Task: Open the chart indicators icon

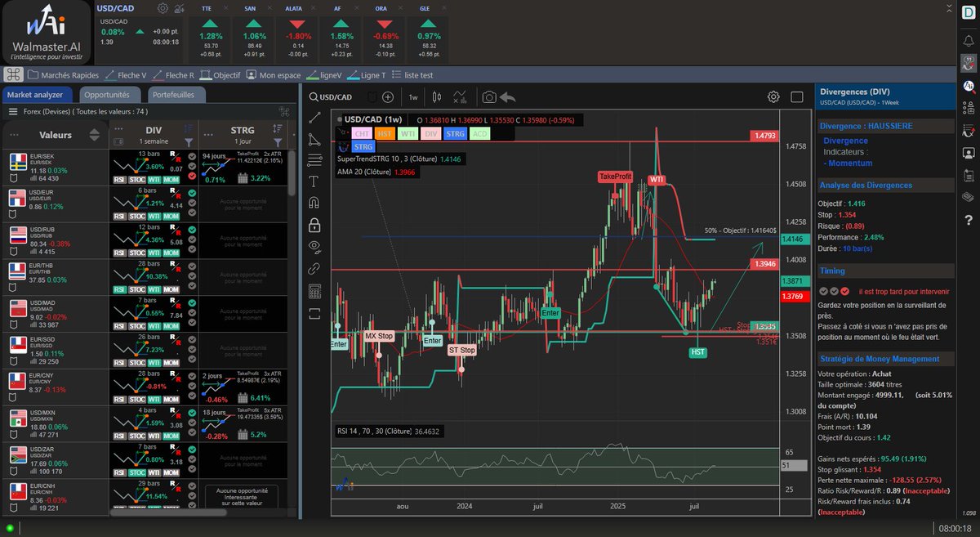Action: click(x=458, y=96)
